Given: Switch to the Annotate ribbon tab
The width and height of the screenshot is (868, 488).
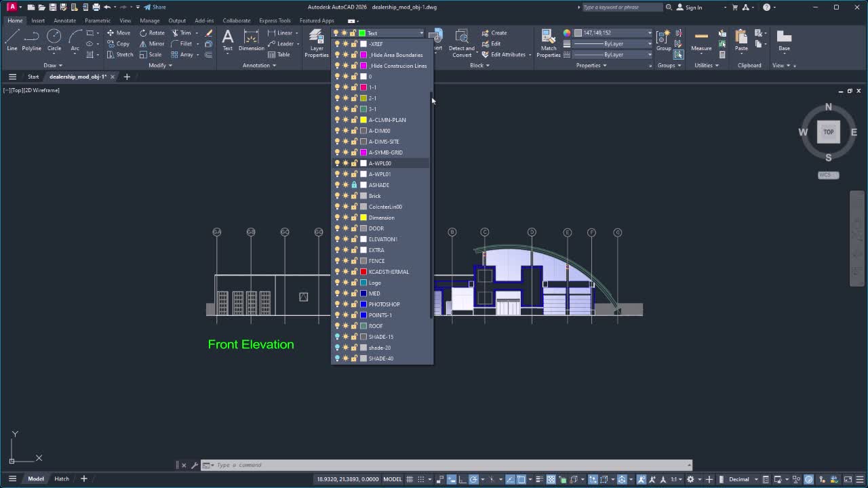Looking at the screenshot, I should (x=65, y=20).
